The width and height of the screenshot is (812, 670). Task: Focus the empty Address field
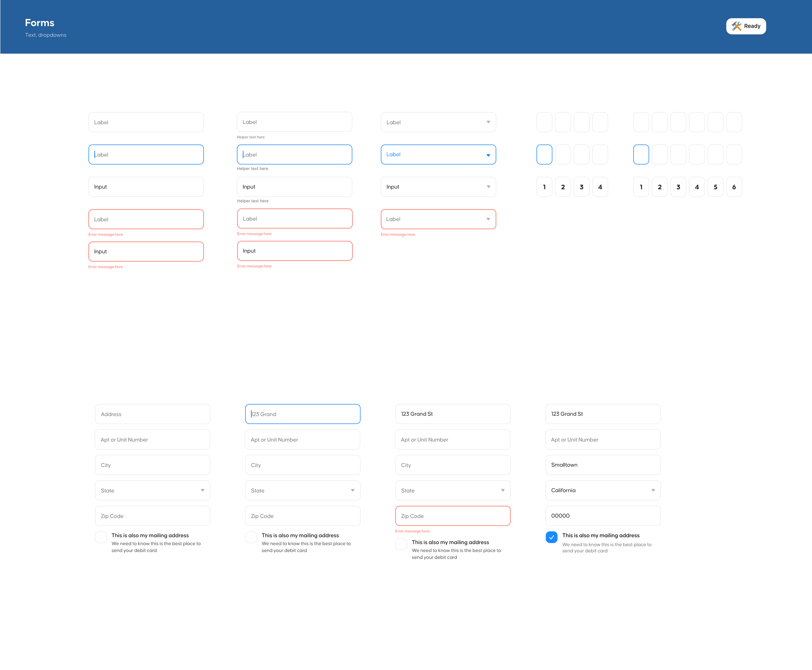[x=153, y=414]
